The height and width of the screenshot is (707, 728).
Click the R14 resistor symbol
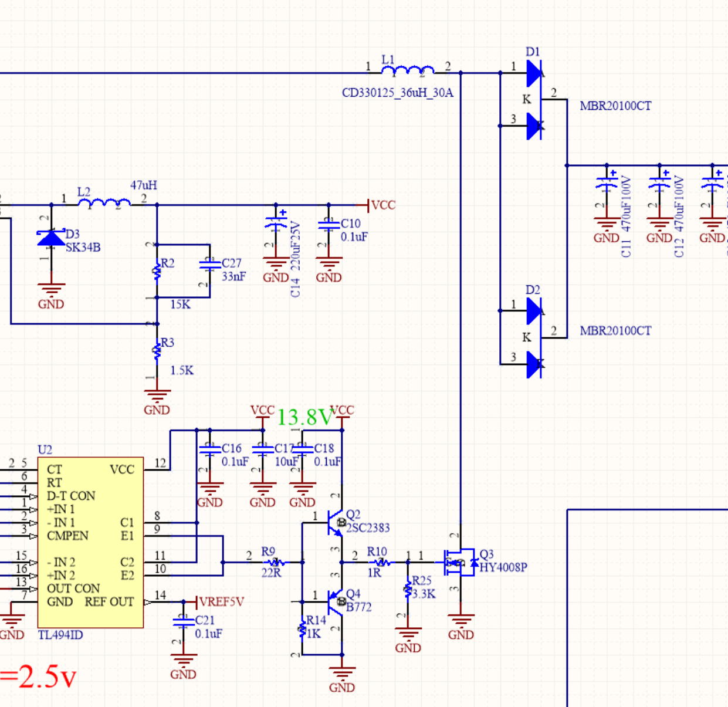click(302, 630)
